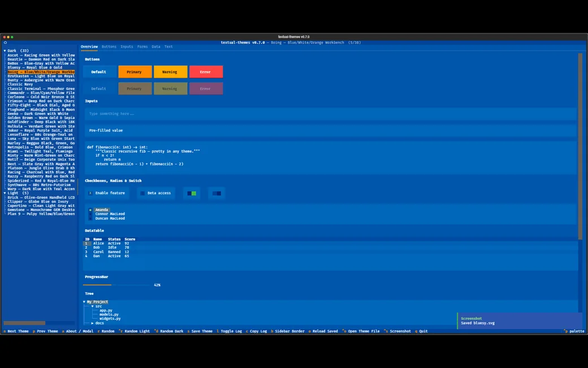Viewport: 588px width, 368px height.
Task: Toggle the Beta access checkbox
Action: pyautogui.click(x=156, y=193)
